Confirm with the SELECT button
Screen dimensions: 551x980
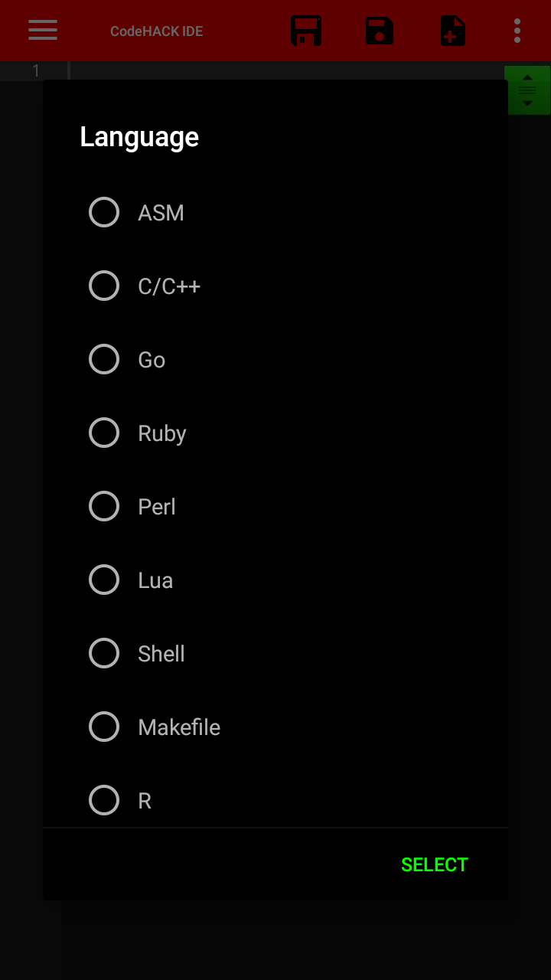pyautogui.click(x=434, y=864)
